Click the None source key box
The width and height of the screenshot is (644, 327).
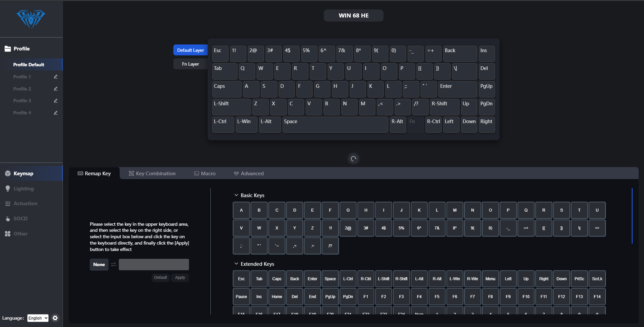99,264
